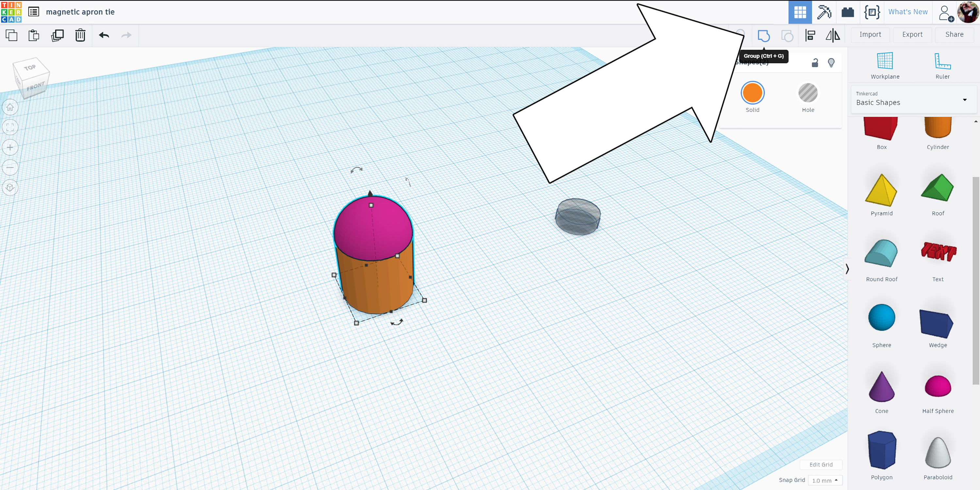This screenshot has width=980, height=490.
Task: Click the view cube TOP face
Action: point(30,67)
